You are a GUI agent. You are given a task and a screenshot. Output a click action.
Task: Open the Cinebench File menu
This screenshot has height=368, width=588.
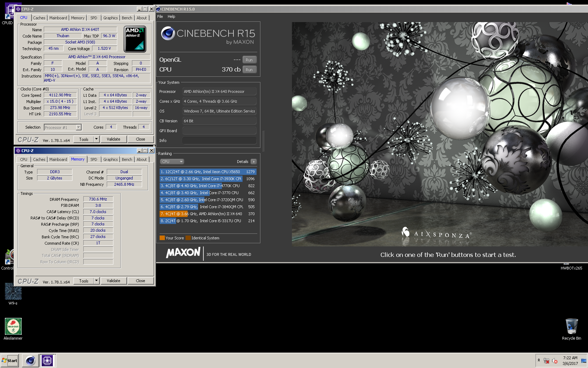tap(160, 16)
